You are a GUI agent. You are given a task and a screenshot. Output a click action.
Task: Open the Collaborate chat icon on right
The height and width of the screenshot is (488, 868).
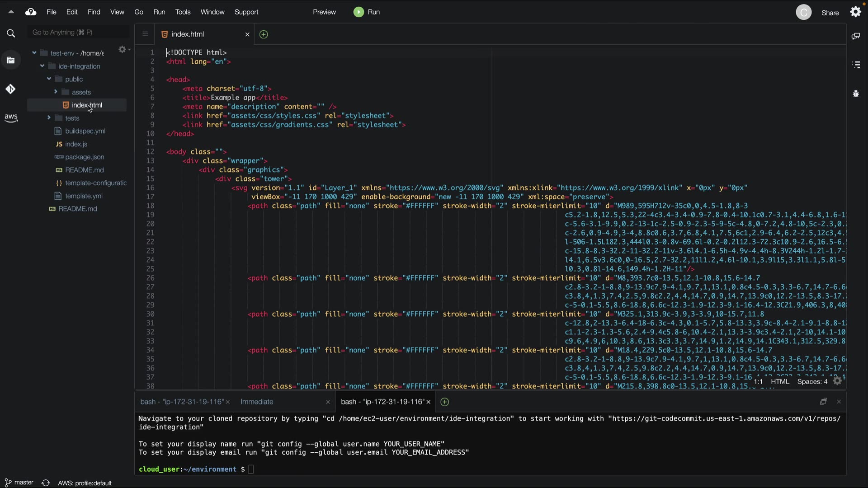(856, 36)
